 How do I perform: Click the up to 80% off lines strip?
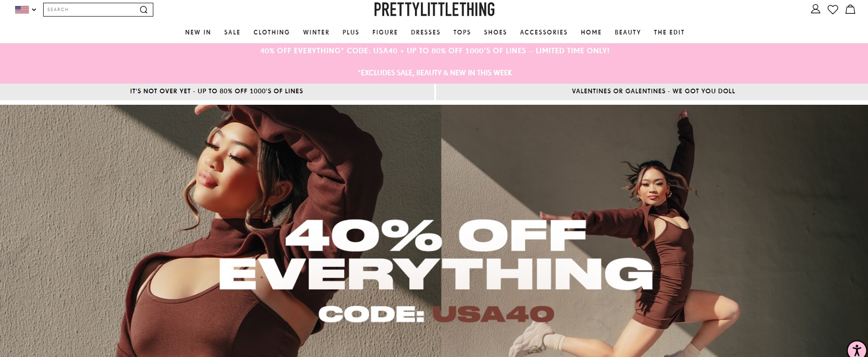pyautogui.click(x=217, y=91)
